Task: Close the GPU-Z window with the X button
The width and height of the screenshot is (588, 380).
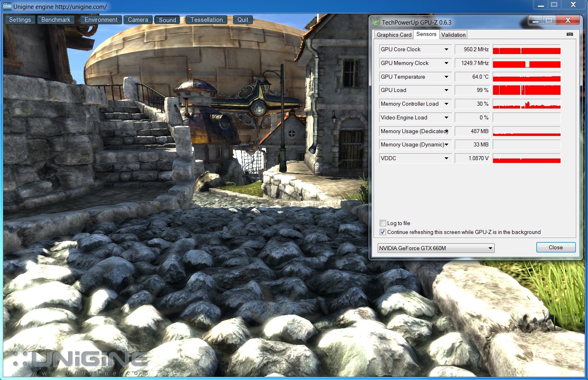Action: (568, 21)
